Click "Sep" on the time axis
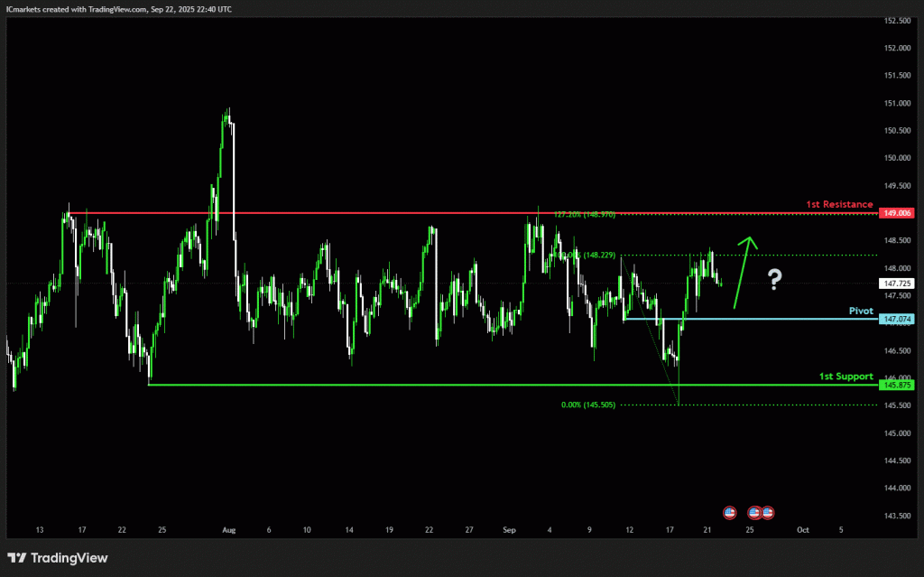Viewport: 924px width, 577px height. pyautogui.click(x=510, y=530)
